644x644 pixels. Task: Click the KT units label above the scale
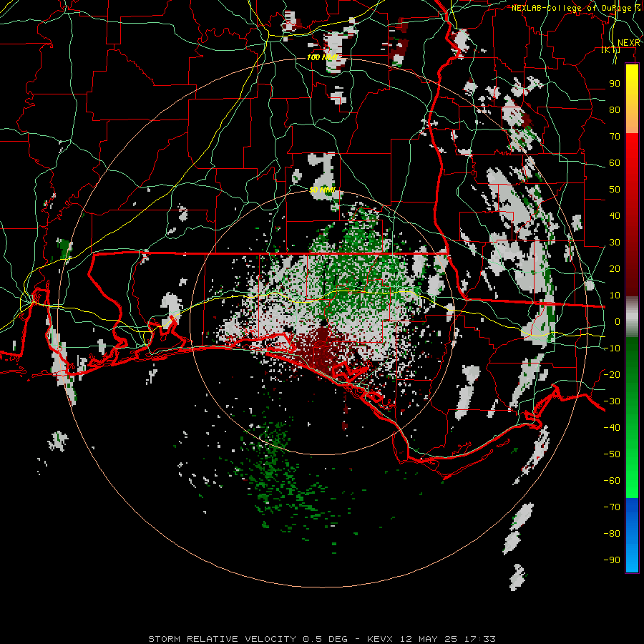(610, 49)
